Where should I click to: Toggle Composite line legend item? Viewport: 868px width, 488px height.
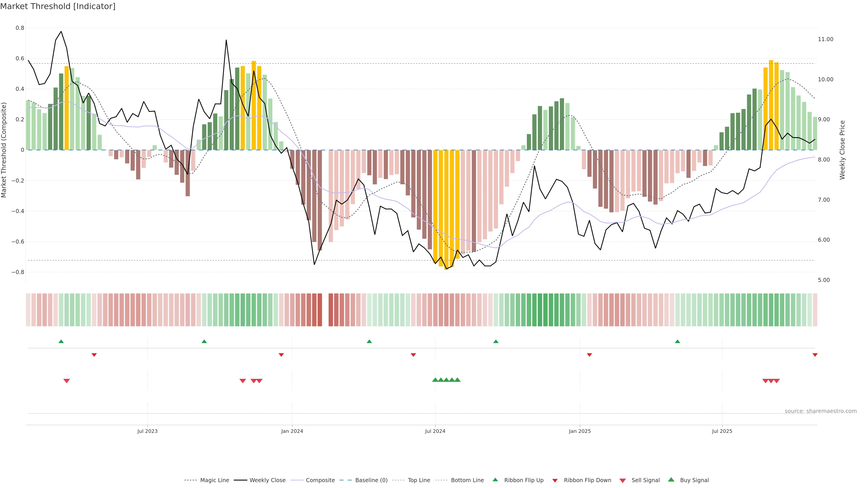tap(320, 480)
